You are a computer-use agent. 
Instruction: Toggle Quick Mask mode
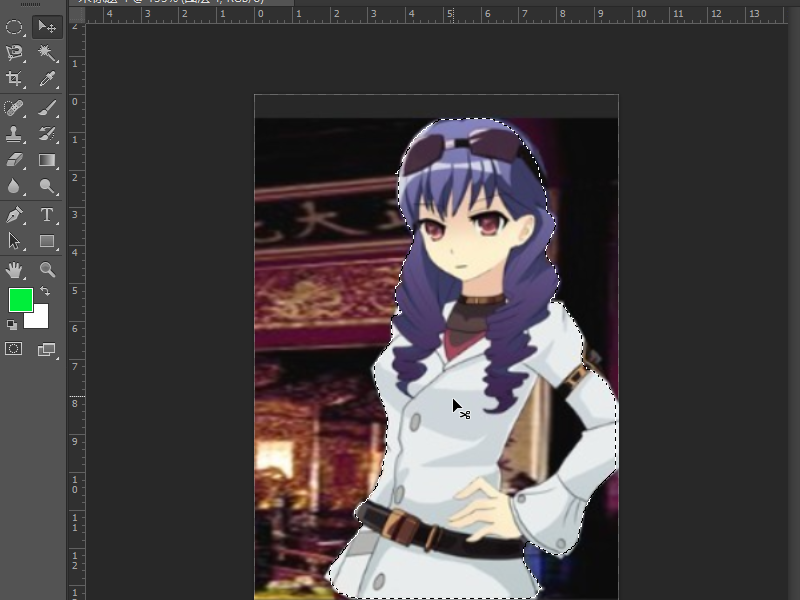click(14, 348)
